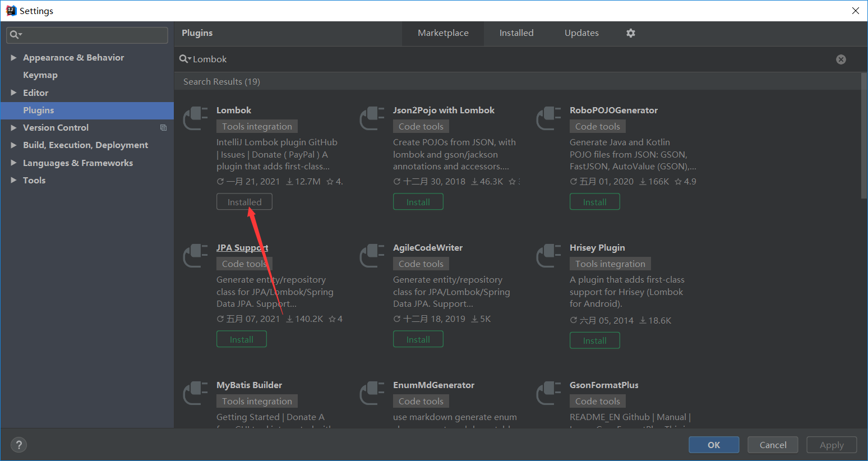
Task: Click the plugin search magnifier icon
Action: (x=184, y=59)
